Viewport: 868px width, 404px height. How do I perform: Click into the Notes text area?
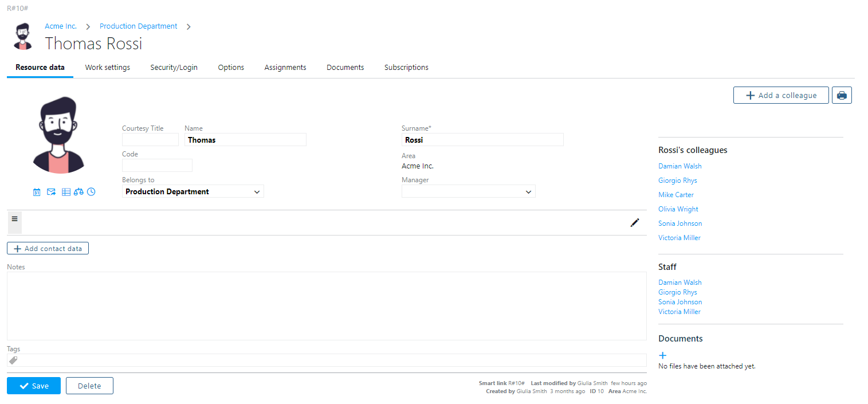327,306
